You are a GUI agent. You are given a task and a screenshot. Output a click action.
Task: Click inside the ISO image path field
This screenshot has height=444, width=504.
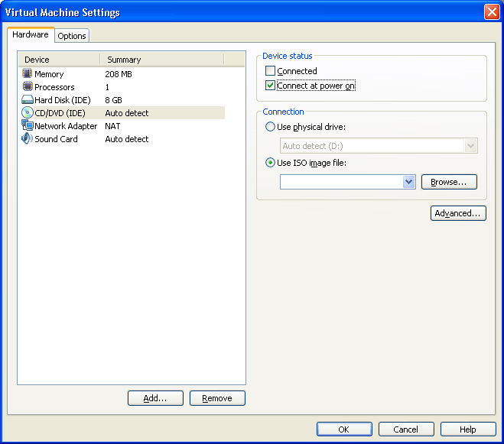(x=341, y=182)
